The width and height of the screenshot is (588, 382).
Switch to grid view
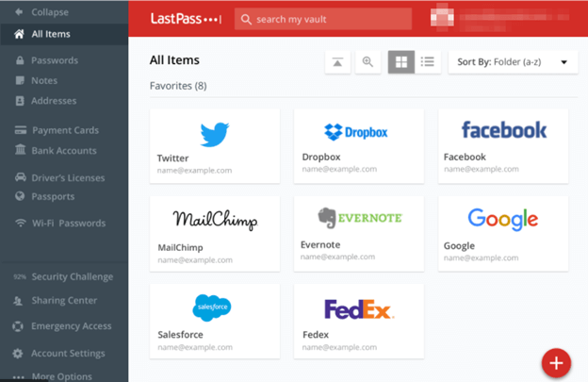400,62
